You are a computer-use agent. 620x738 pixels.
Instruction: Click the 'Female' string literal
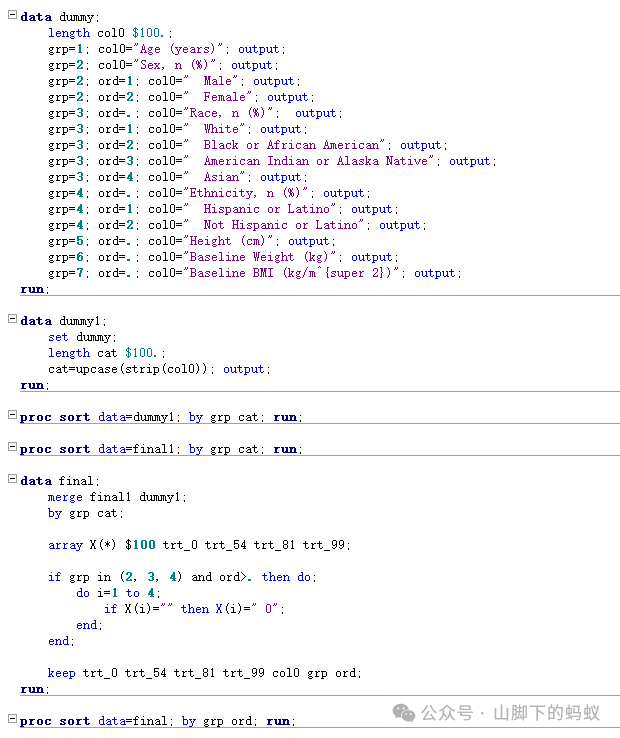tap(218, 97)
